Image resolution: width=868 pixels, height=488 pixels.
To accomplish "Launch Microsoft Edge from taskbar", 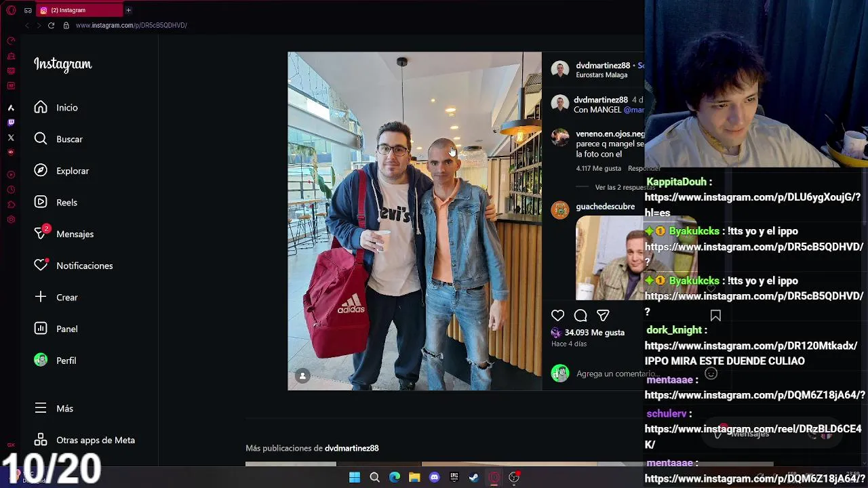I will click(394, 477).
